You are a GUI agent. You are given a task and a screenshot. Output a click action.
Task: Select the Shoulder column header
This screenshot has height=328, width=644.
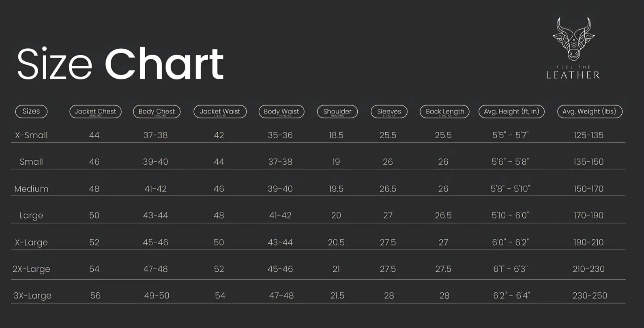coord(337,111)
